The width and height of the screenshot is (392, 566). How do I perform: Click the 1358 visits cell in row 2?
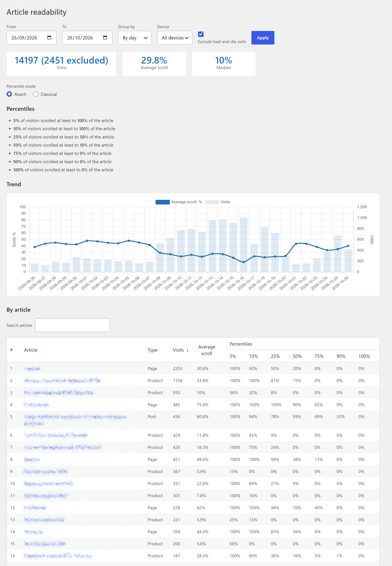pos(178,380)
